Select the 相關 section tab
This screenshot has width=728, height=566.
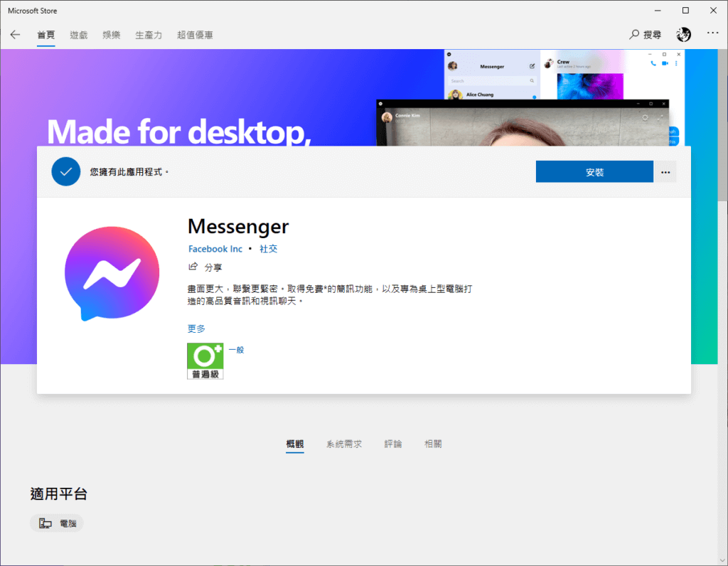433,444
